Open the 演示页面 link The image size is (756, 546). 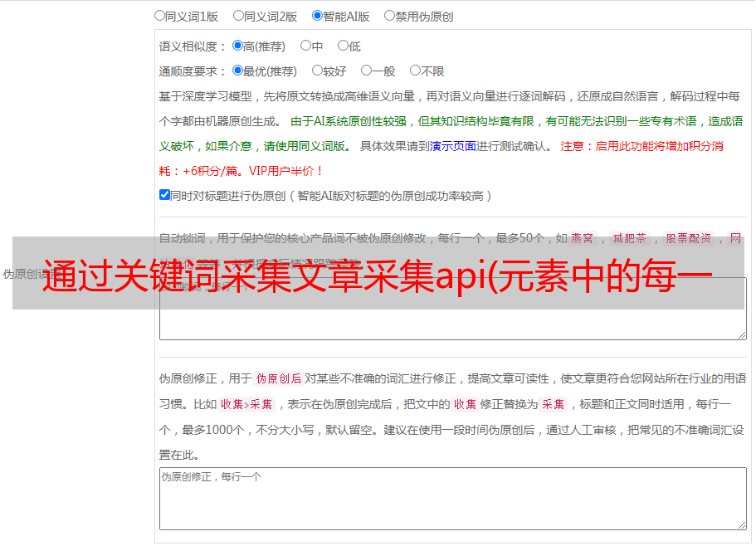click(453, 146)
